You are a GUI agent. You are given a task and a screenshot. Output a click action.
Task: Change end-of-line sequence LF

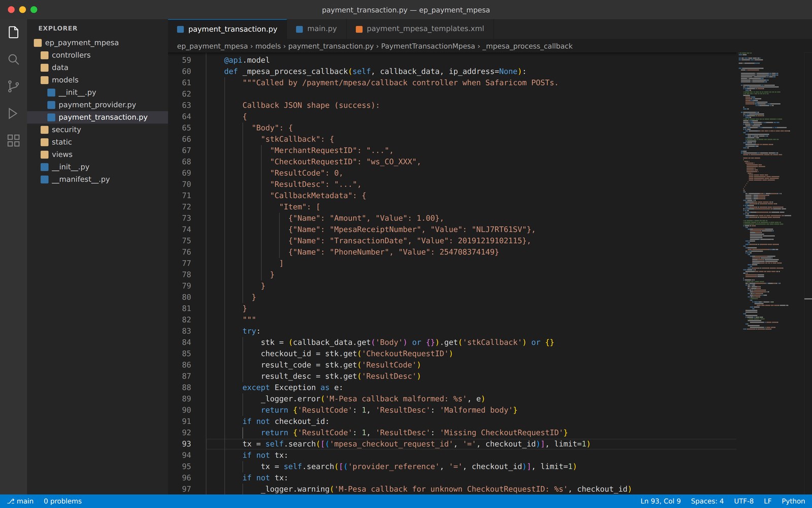(x=767, y=501)
